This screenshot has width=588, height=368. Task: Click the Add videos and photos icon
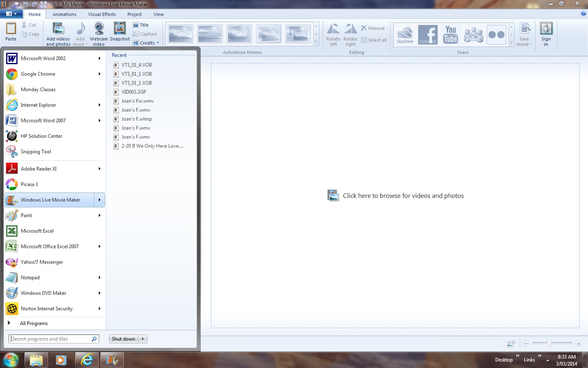click(58, 29)
